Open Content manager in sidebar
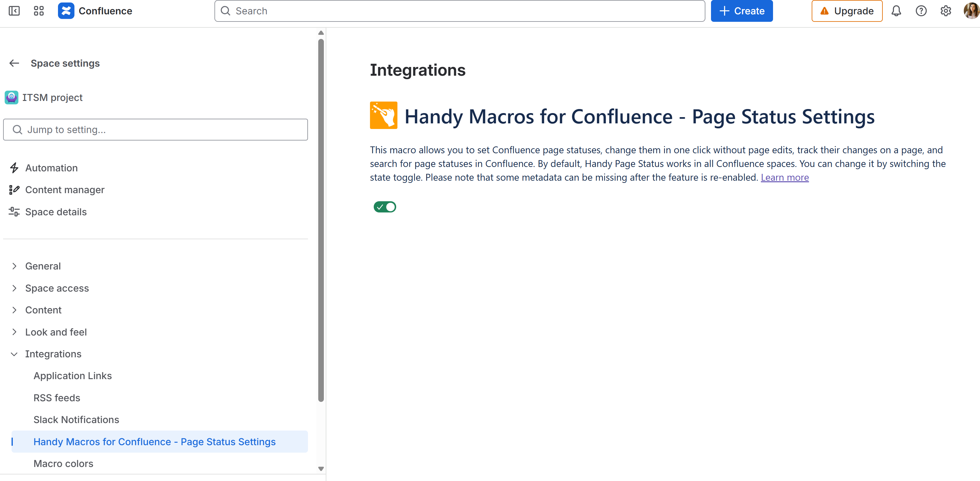Image resolution: width=980 pixels, height=481 pixels. coord(65,190)
